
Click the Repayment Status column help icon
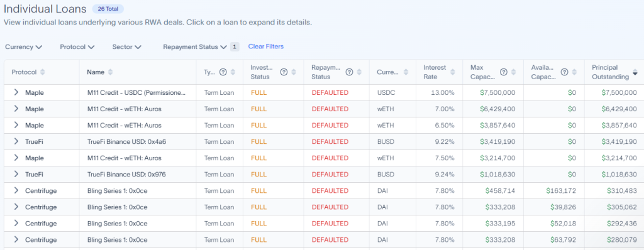click(x=349, y=72)
